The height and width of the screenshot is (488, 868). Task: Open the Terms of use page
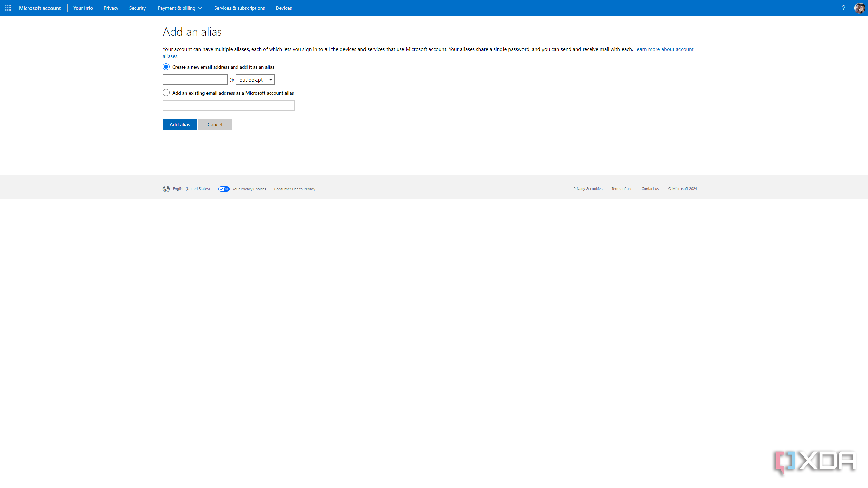(x=622, y=189)
